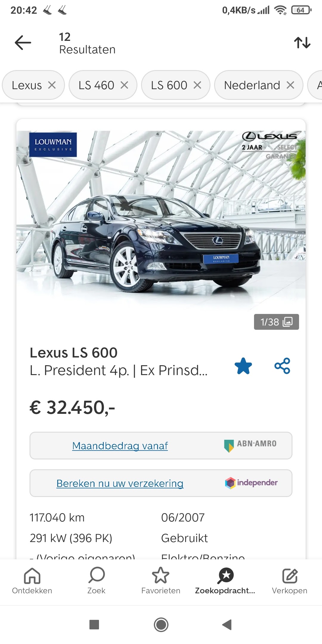Viewport: 322px width, 644px height.
Task: Open the Verkopen tab
Action: 290,581
